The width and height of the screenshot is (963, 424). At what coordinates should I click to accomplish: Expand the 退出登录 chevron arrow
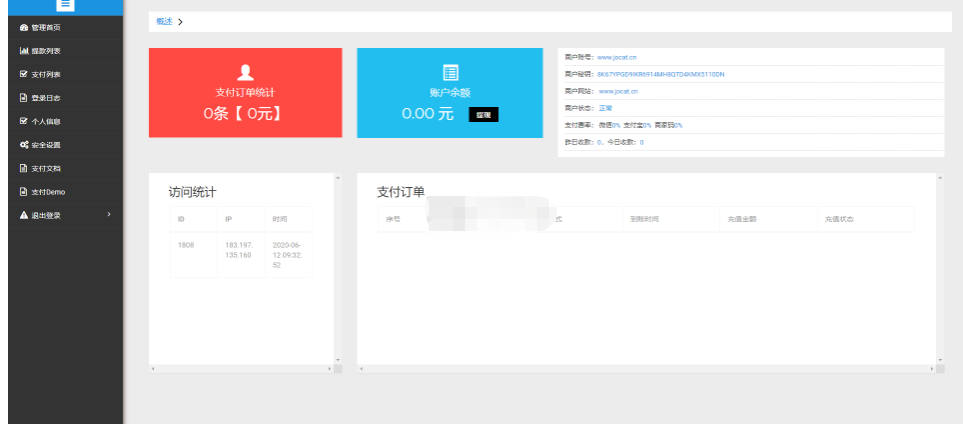tap(108, 215)
